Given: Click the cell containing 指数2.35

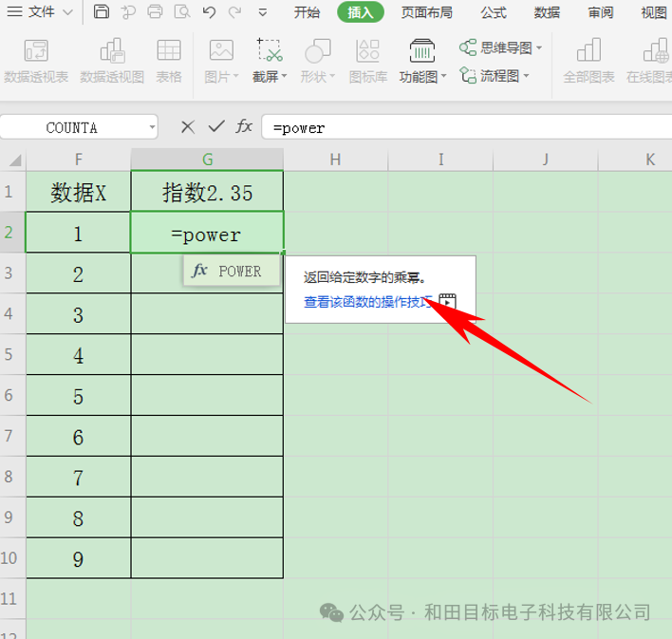Looking at the screenshot, I should pos(207,191).
